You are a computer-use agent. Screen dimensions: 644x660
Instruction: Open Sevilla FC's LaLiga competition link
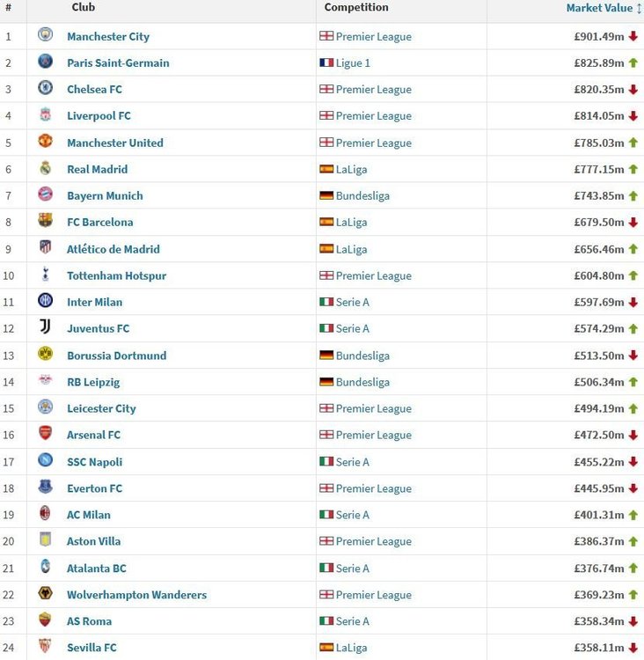pos(351,648)
